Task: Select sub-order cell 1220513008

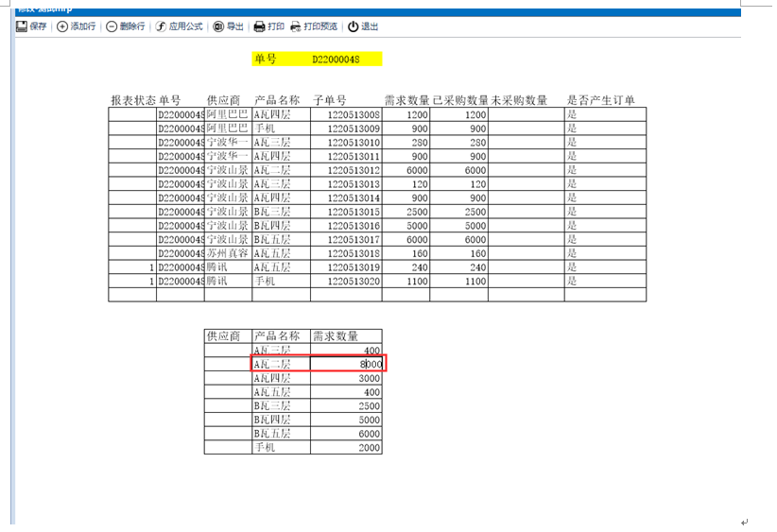Action: [x=346, y=114]
